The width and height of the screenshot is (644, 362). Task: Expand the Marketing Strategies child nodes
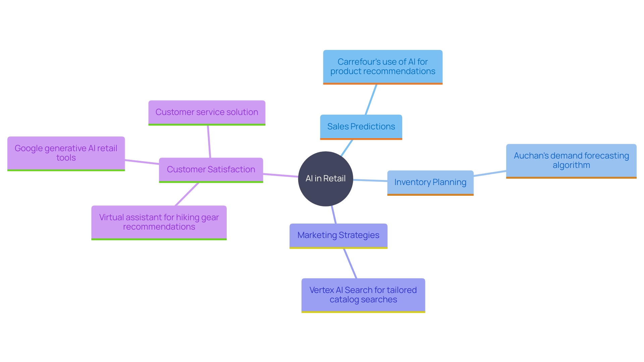click(x=334, y=235)
